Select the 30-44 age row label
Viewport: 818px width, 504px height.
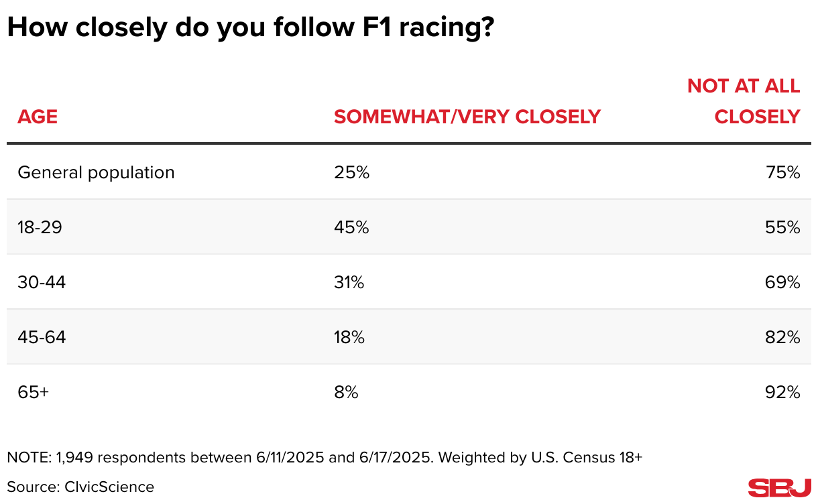coord(42,282)
